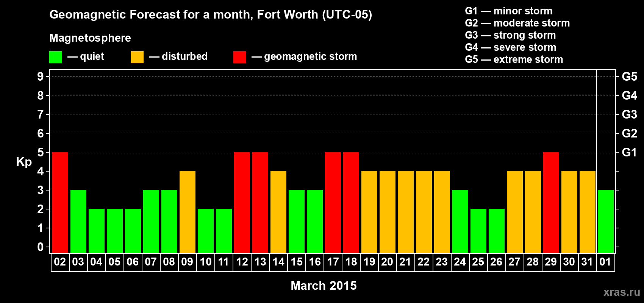Click the green bar for April 01
644x303 pixels.
click(606, 222)
